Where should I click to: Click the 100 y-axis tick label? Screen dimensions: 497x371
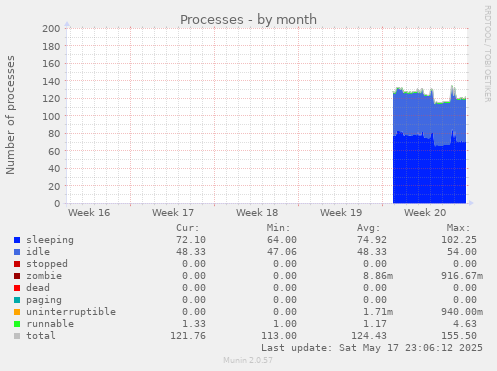(51, 116)
